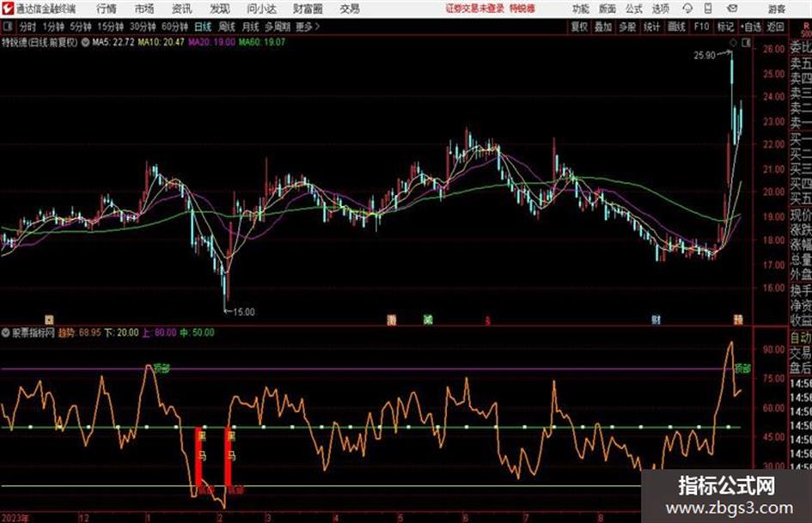Screen dimensions: 812x523
Task: Select the 周线 weekly period tab
Action: pos(227,27)
